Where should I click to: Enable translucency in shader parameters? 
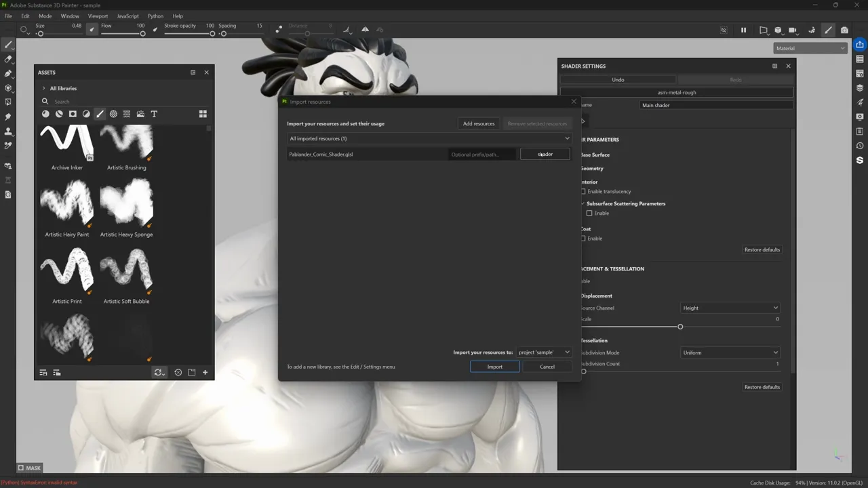(x=583, y=191)
